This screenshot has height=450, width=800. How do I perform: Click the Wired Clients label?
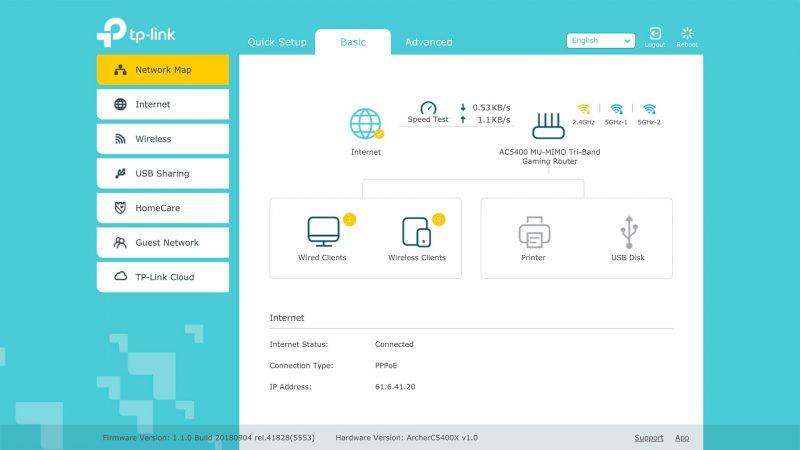(322, 258)
